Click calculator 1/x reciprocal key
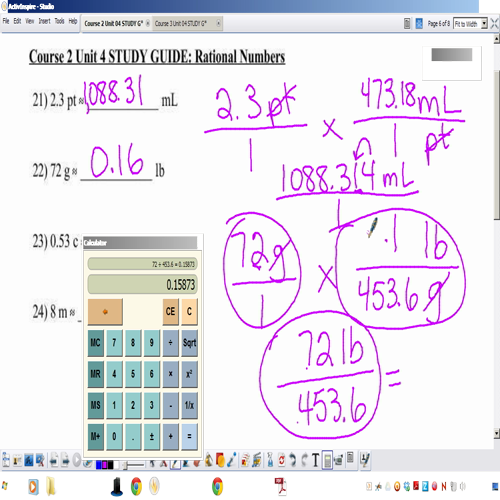500x500 pixels. coord(189,405)
